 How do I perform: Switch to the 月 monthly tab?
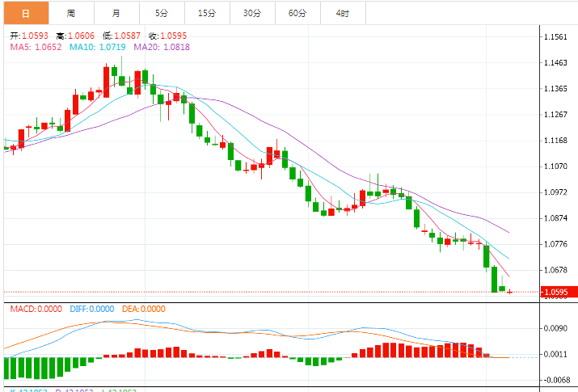pos(116,13)
